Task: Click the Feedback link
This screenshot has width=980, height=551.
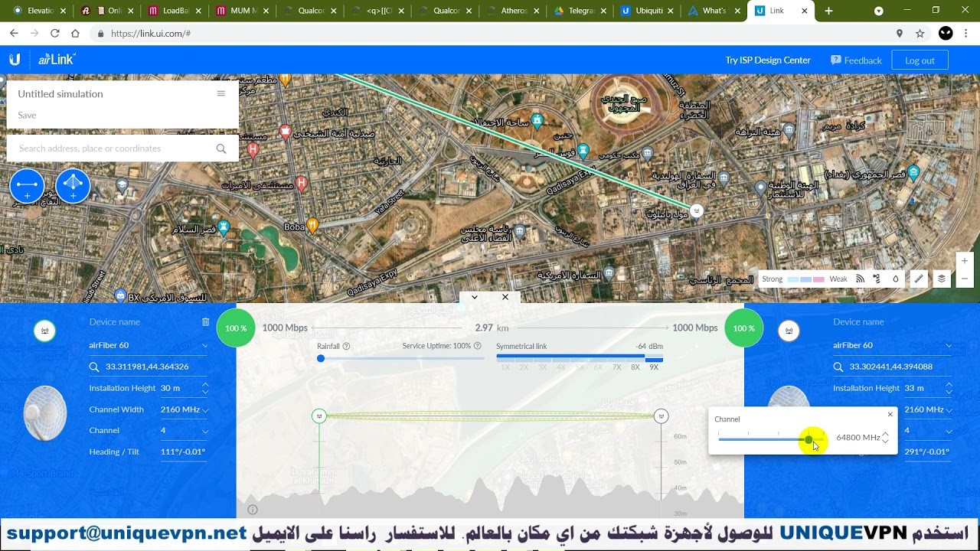Action: point(863,60)
